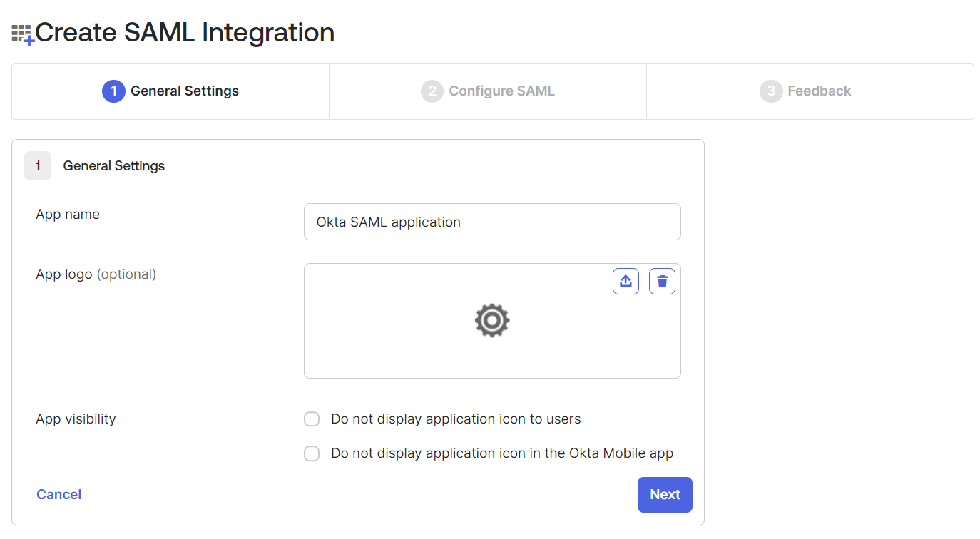Click the 'App logo (optional)' label
Image resolution: width=980 pixels, height=539 pixels.
[96, 274]
